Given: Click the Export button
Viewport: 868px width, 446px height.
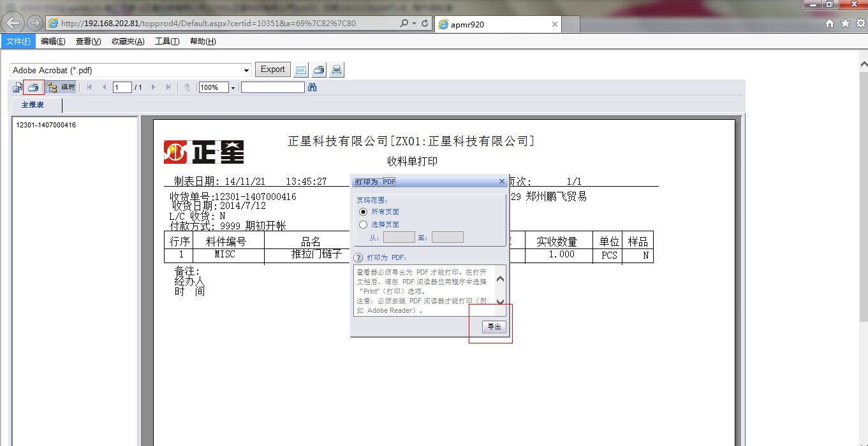Looking at the screenshot, I should pos(272,69).
